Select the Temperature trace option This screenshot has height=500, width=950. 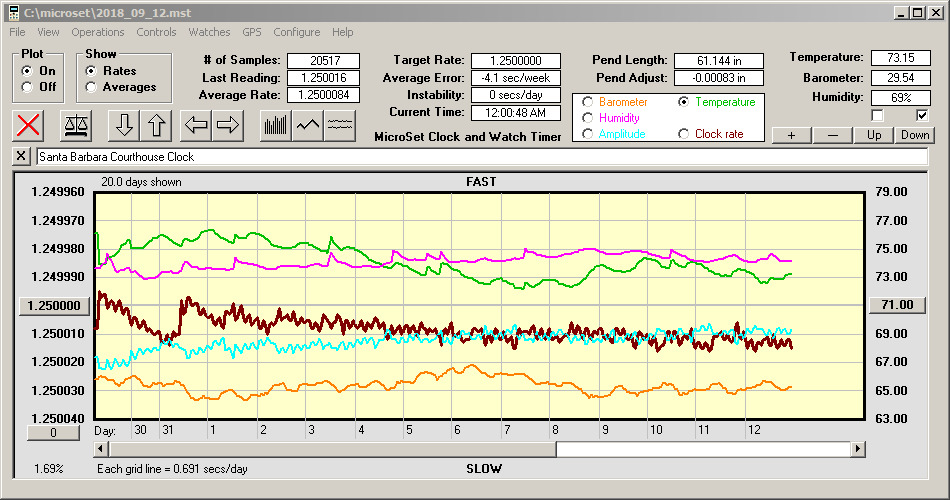(x=683, y=102)
